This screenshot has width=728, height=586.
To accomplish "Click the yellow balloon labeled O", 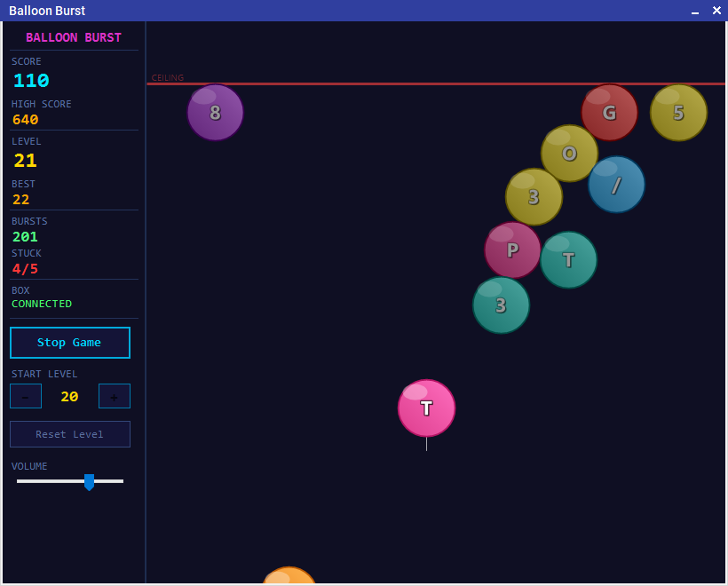I will point(569,154).
